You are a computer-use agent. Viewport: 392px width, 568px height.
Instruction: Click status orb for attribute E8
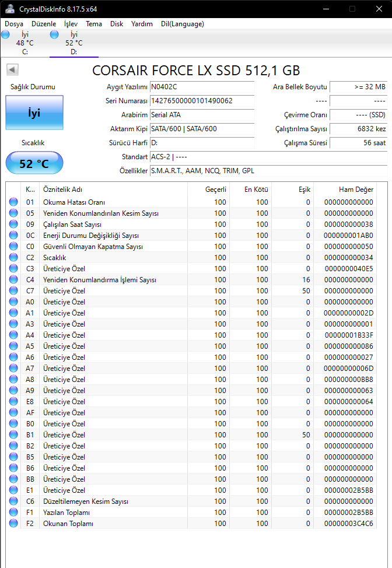[13, 401]
